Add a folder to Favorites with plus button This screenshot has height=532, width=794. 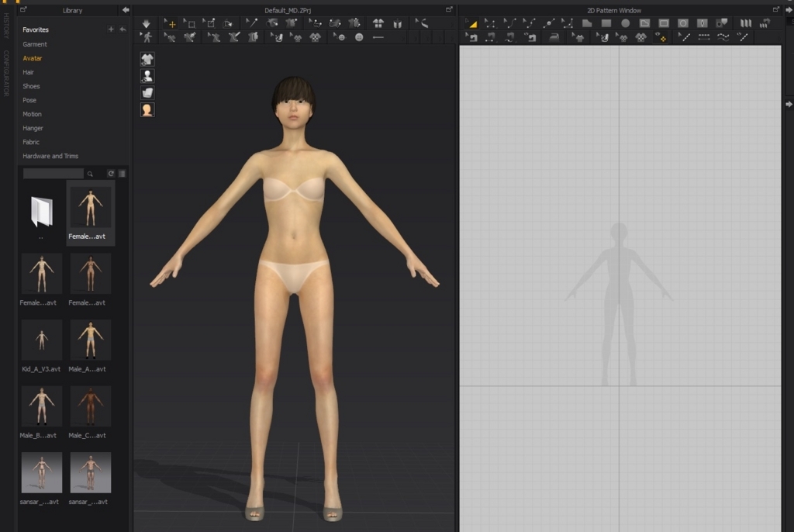click(111, 29)
